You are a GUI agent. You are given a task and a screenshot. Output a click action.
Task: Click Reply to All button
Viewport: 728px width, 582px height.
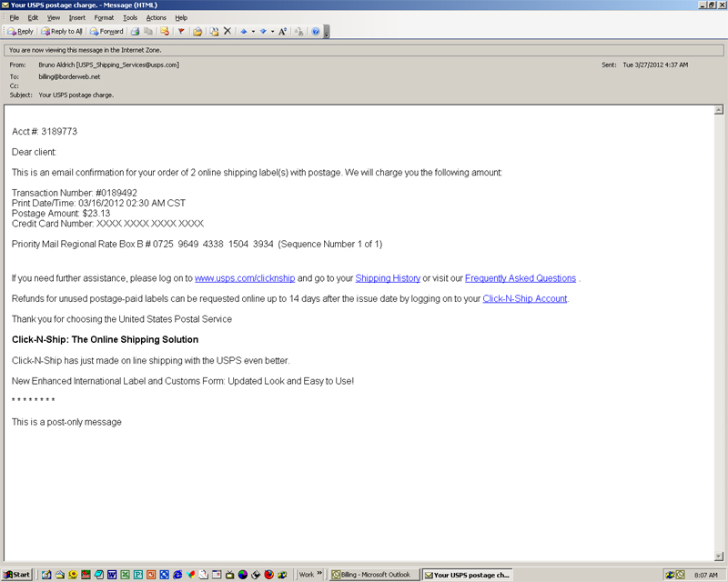[61, 31]
